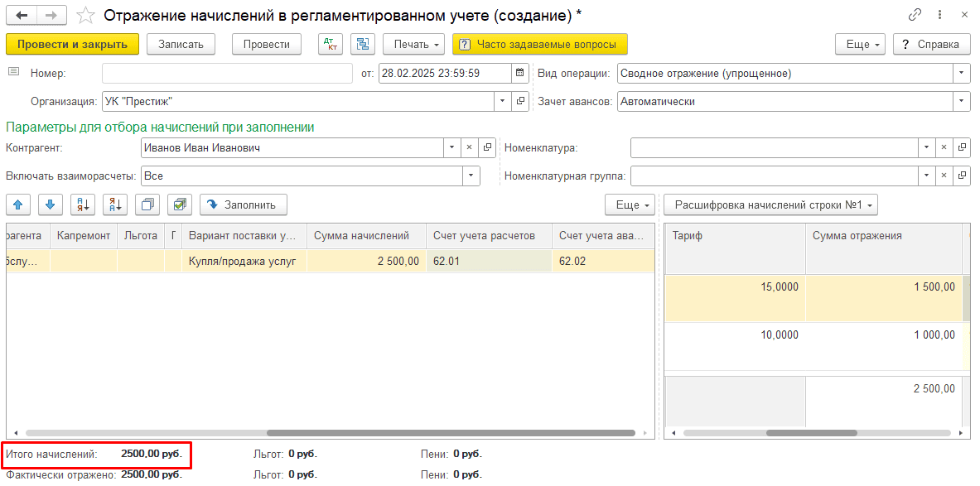
Task: Sort rows descending with ЯА icon
Action: tap(114, 205)
